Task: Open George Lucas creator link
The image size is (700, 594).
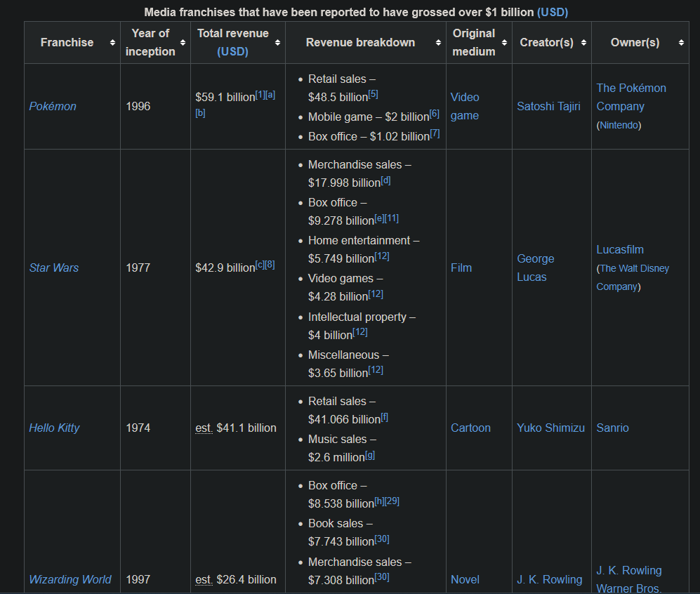Action: click(x=536, y=268)
